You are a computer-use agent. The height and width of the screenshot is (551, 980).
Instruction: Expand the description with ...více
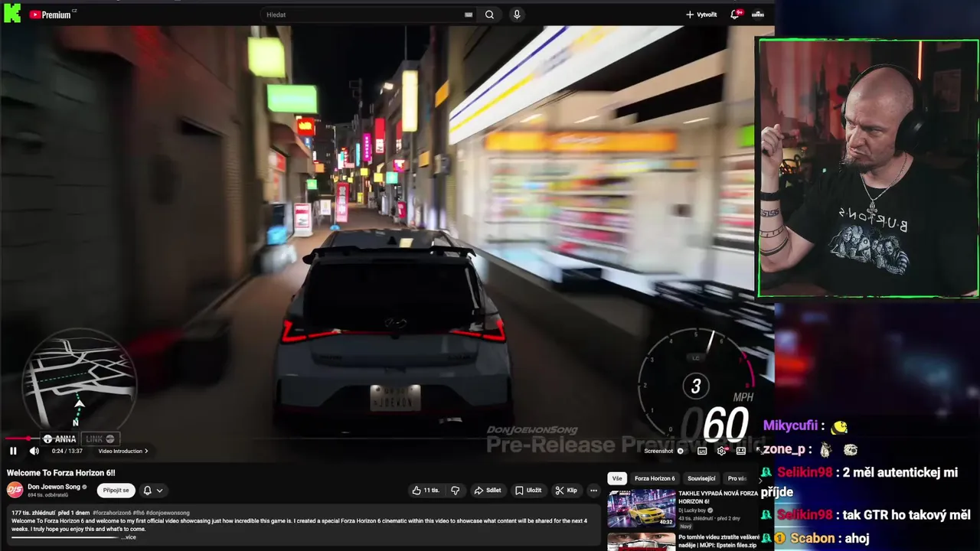click(x=129, y=537)
